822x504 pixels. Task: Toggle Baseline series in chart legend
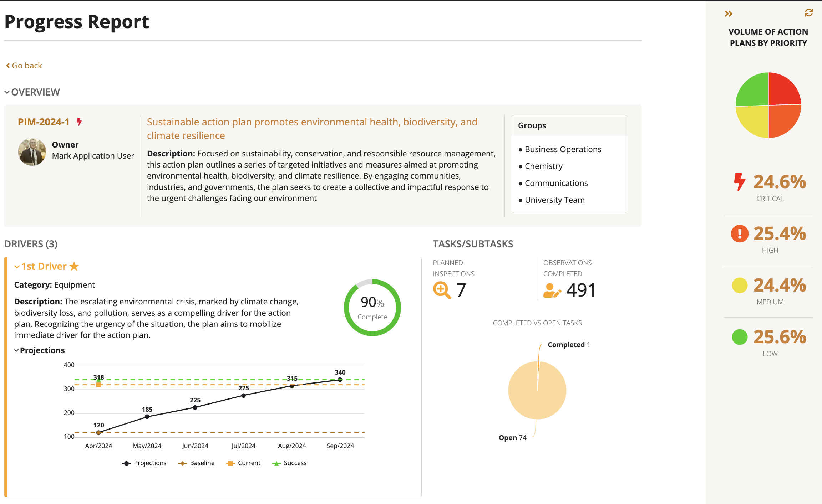[x=196, y=463]
